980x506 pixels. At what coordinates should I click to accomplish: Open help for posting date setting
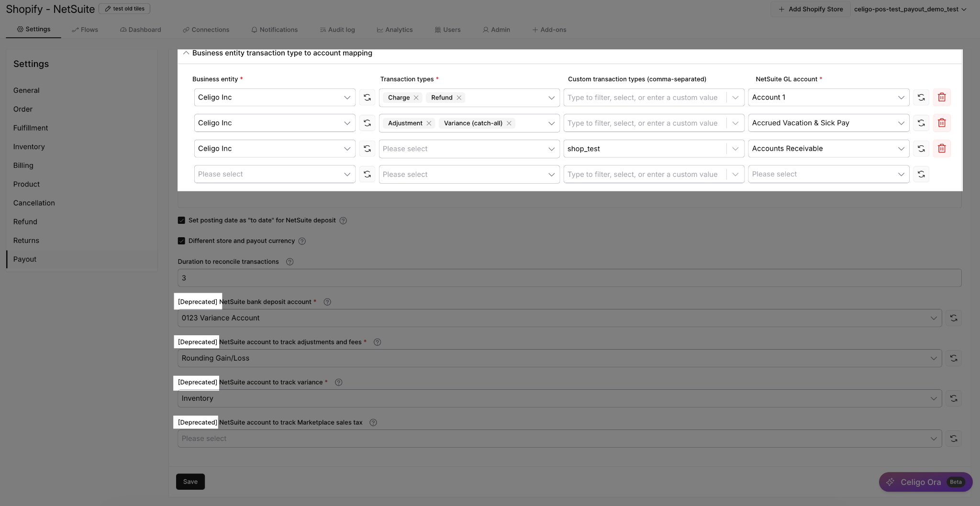point(343,220)
